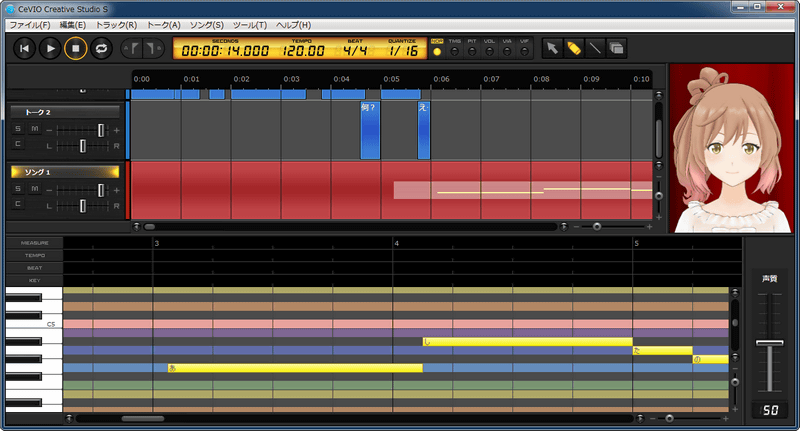Click the character portrait preview

732,149
